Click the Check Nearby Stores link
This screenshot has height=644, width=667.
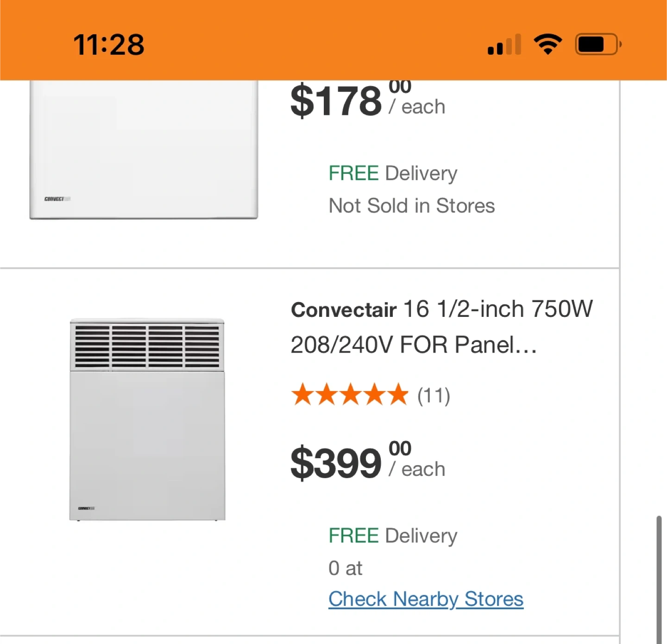pos(426,599)
